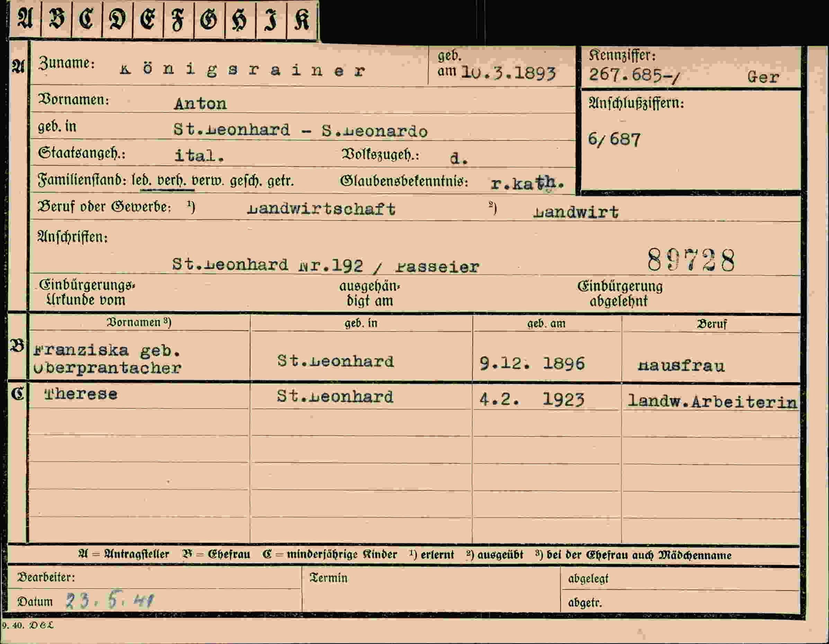Click the stamped number 89728
The image size is (829, 644).
pyautogui.click(x=691, y=260)
